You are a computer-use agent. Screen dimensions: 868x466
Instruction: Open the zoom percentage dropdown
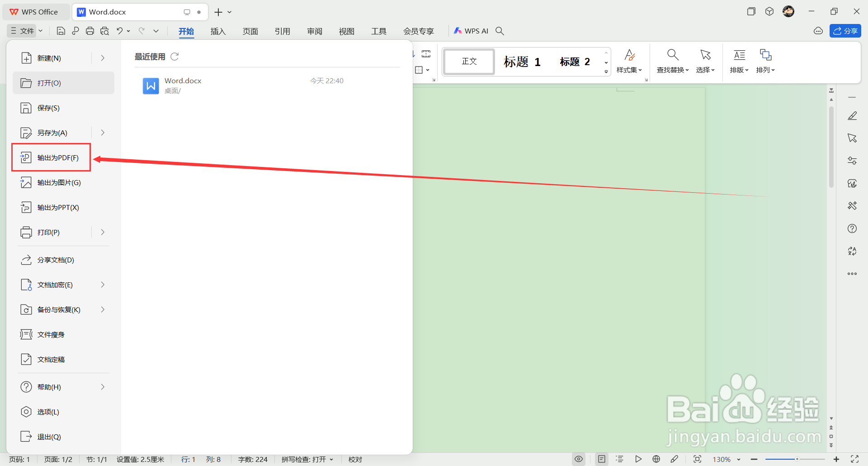739,459
